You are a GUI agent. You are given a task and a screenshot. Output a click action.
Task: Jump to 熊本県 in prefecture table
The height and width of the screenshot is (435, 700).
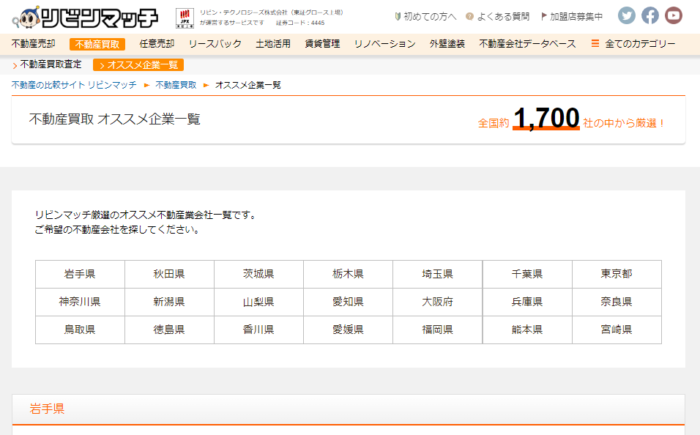click(527, 330)
